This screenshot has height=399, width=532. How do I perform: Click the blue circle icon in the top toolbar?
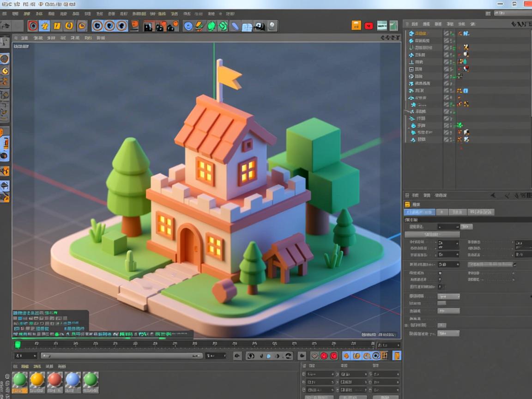pyautogui.click(x=188, y=26)
